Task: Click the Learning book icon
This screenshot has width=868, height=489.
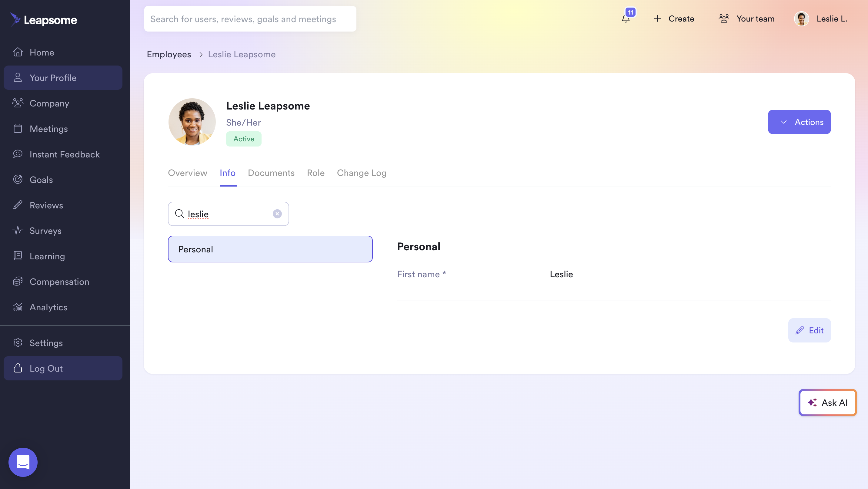Action: (18, 256)
